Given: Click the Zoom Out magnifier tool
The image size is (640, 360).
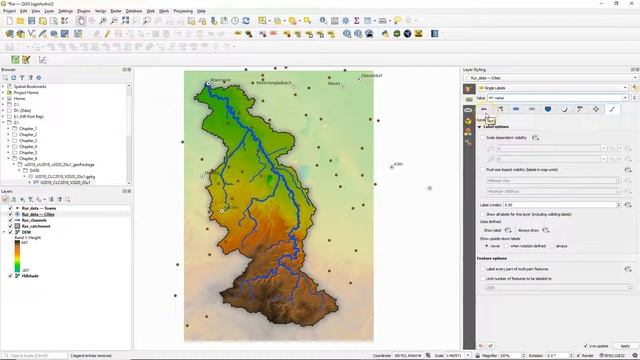Looking at the screenshot, I should 114,21.
